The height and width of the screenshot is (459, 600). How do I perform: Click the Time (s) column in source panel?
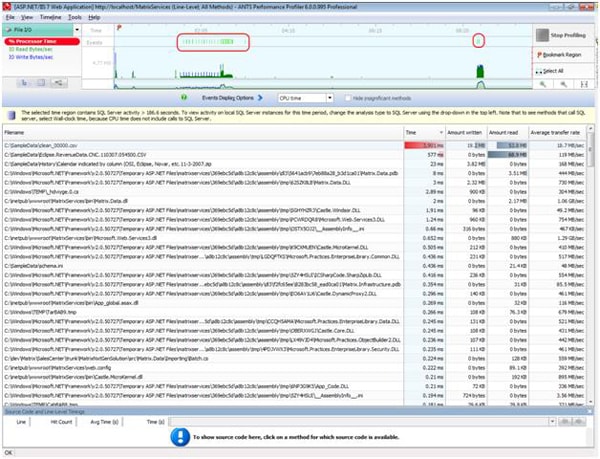coord(155,422)
